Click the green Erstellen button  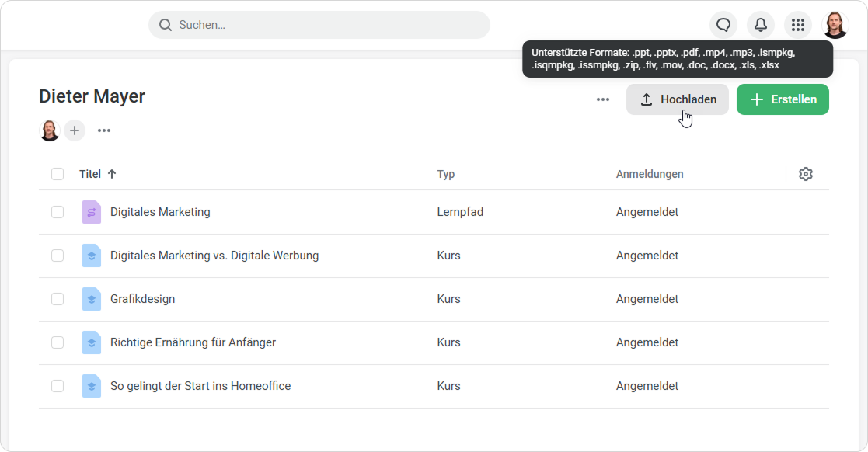(783, 99)
